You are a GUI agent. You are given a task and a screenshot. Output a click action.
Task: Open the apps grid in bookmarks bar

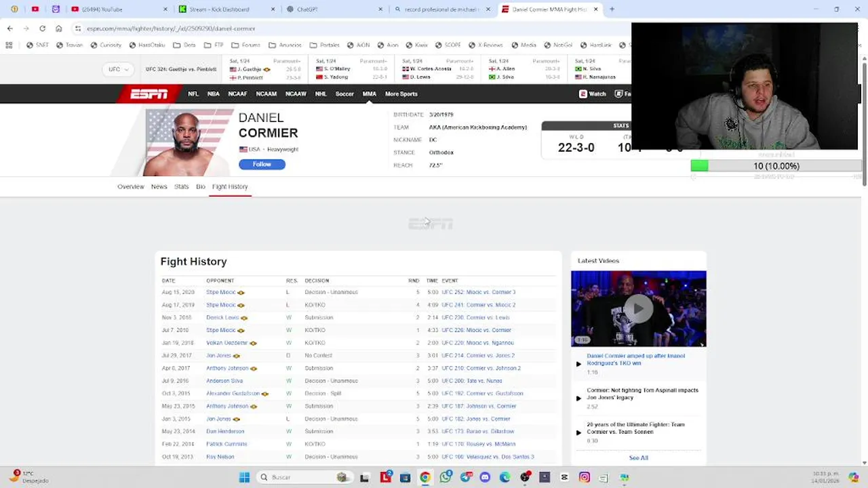9,45
